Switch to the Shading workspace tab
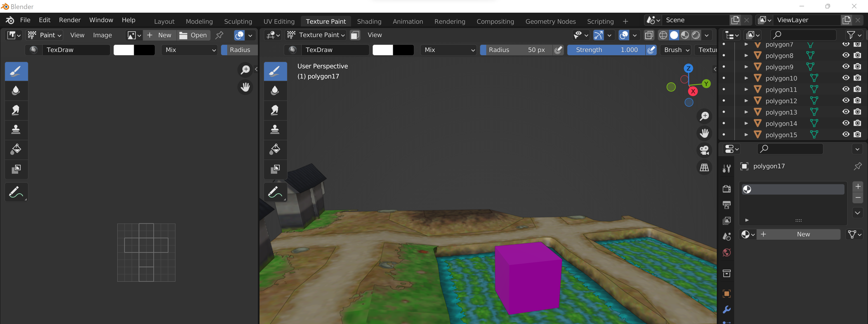Viewport: 868px width, 324px height. click(x=369, y=21)
